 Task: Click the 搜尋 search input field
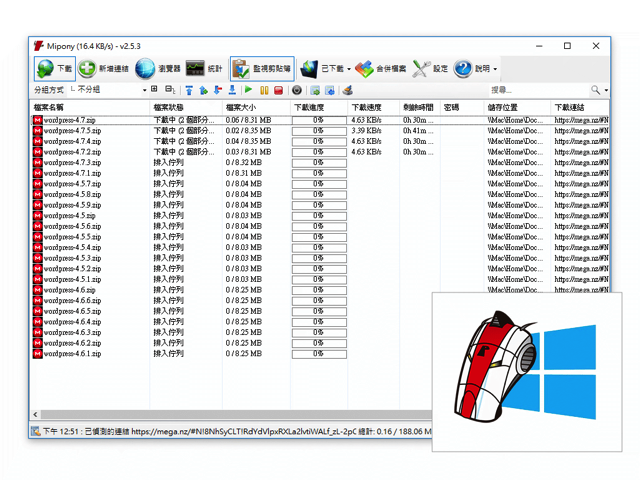539,90
